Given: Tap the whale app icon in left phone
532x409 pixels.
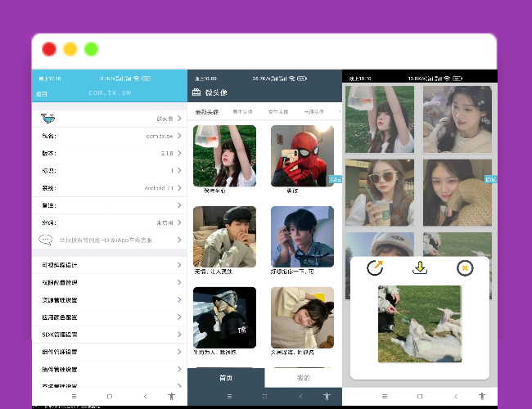Looking at the screenshot, I should click(47, 119).
